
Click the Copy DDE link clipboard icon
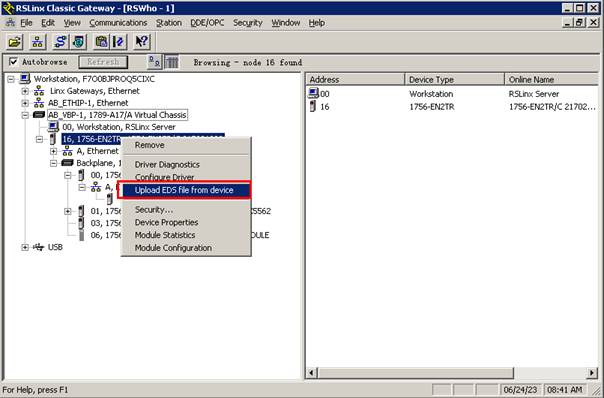(x=101, y=42)
